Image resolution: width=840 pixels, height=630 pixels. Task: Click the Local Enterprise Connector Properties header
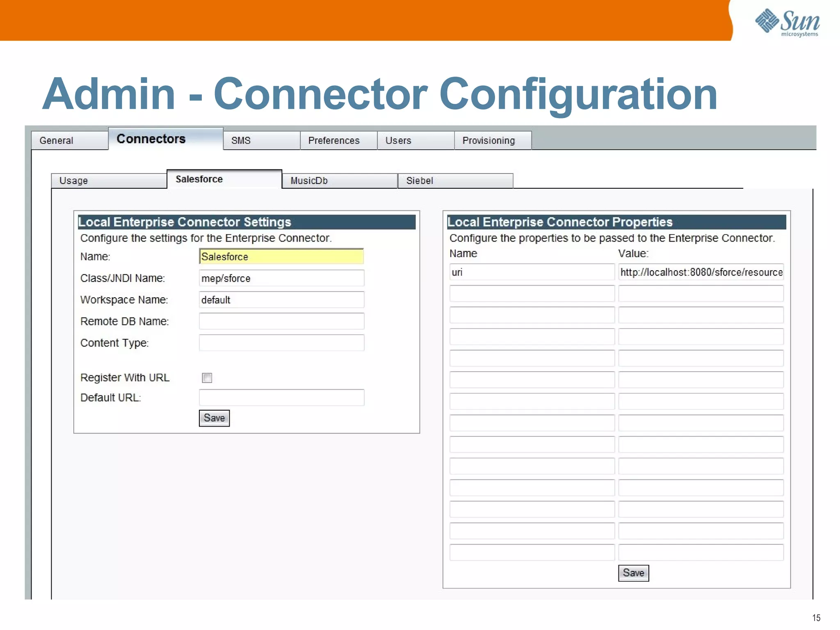[616, 222]
